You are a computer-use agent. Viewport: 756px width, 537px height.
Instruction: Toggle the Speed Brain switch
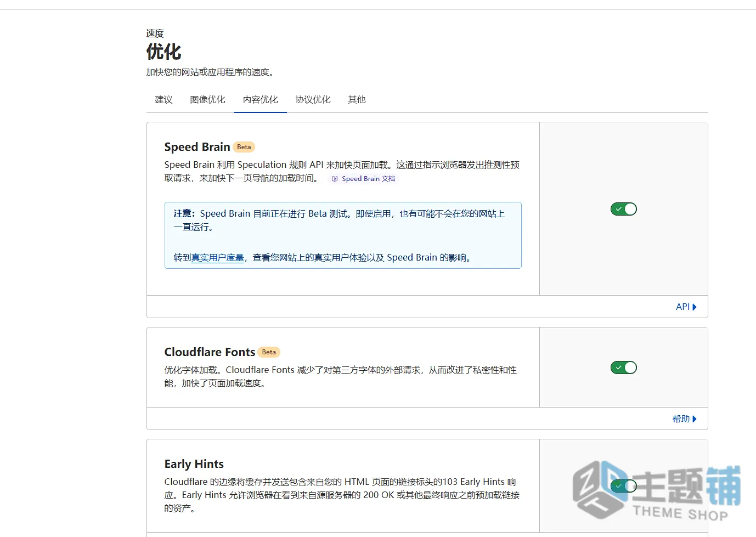(x=624, y=209)
